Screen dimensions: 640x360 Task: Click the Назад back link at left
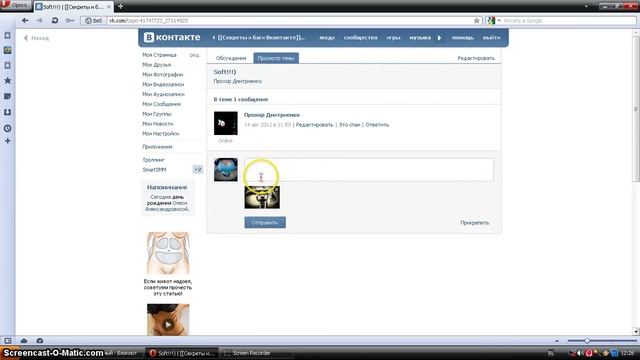pyautogui.click(x=36, y=38)
